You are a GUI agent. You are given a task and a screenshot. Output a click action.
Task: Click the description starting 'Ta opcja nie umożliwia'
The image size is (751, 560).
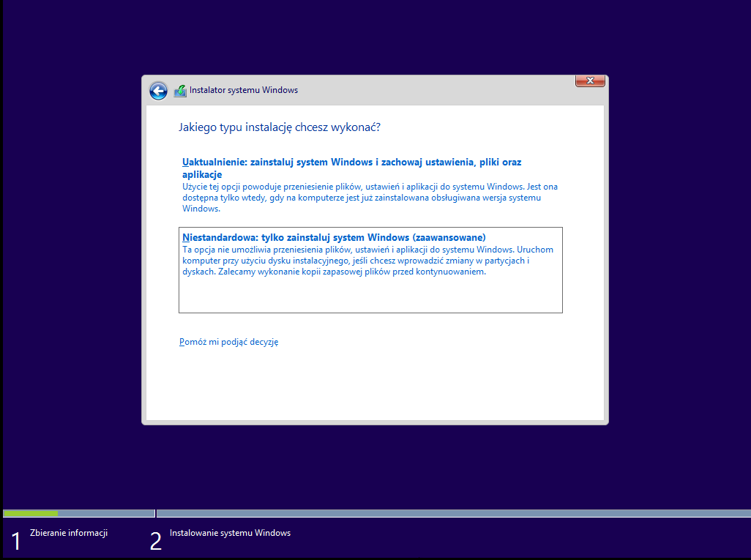point(368,261)
